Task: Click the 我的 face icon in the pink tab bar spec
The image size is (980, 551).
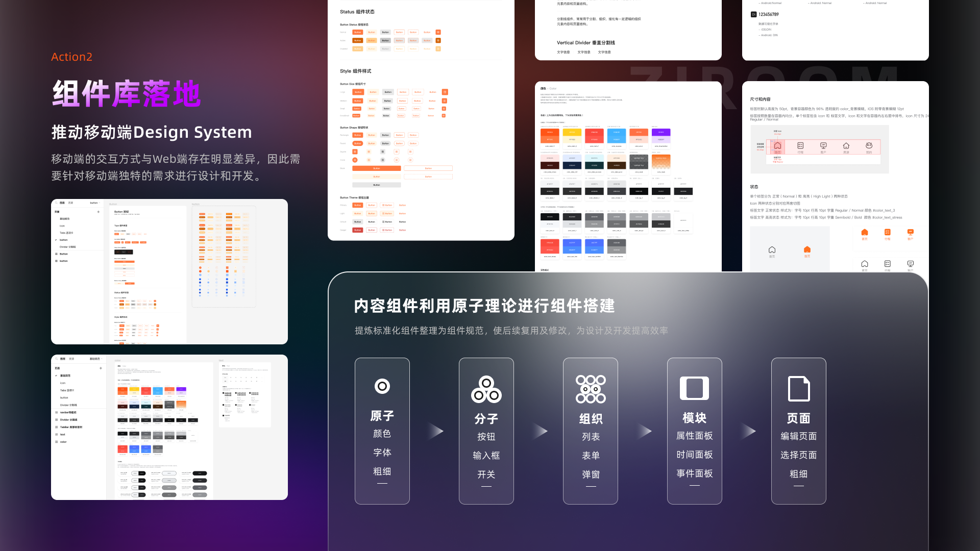Action: [x=869, y=146]
